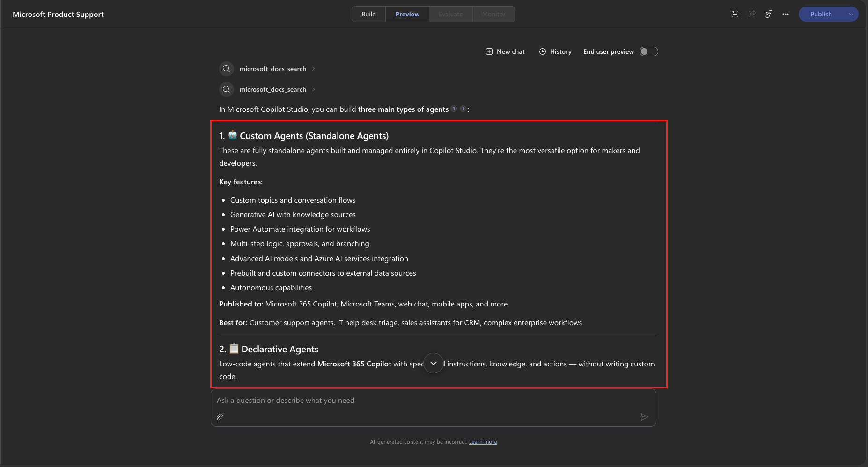The height and width of the screenshot is (467, 868).
Task: Click the scroll-to-bottom chevron button
Action: tap(434, 363)
